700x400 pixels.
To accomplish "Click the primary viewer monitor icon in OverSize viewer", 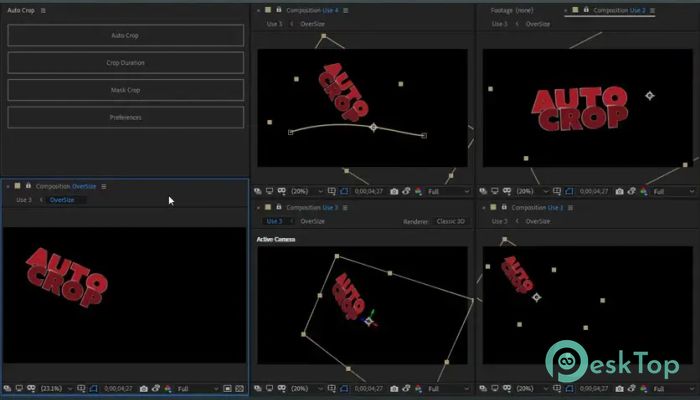I will (19, 389).
